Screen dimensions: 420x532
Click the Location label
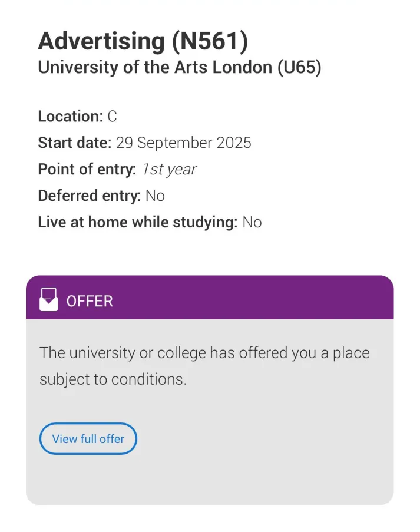tap(71, 117)
